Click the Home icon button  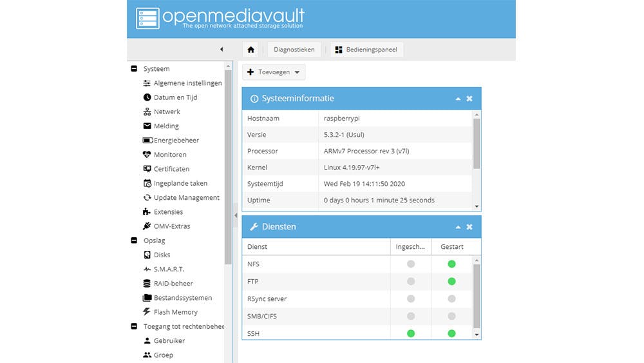251,50
